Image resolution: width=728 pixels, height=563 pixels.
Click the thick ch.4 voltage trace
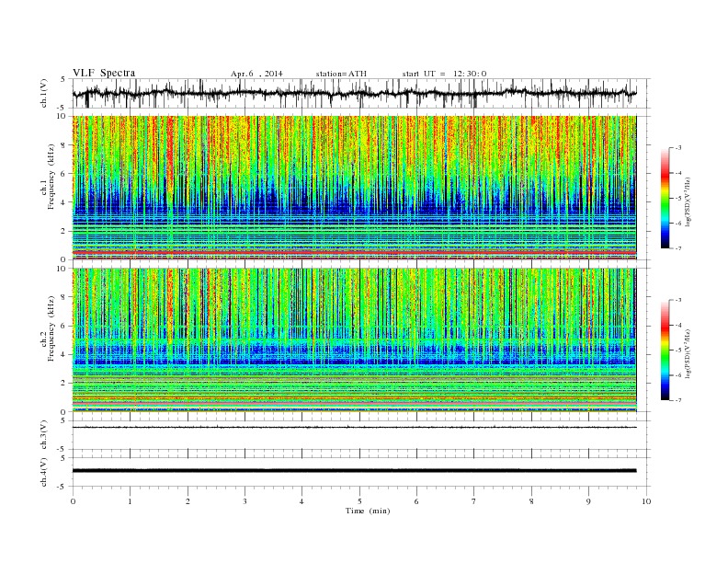click(x=354, y=471)
